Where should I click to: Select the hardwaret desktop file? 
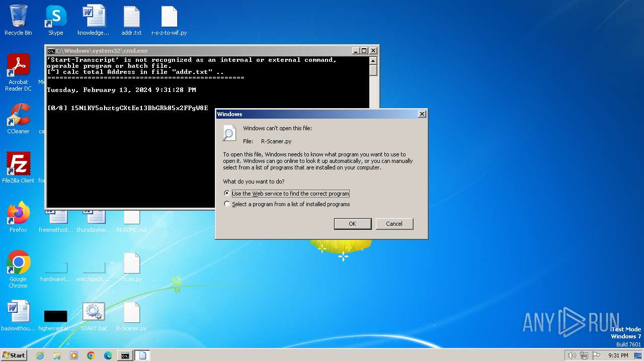[56, 272]
